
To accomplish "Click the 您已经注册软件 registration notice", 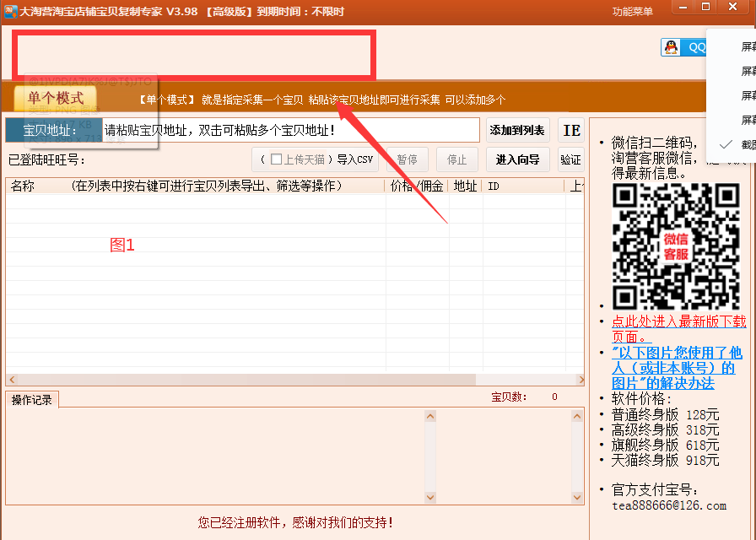I will [x=295, y=522].
